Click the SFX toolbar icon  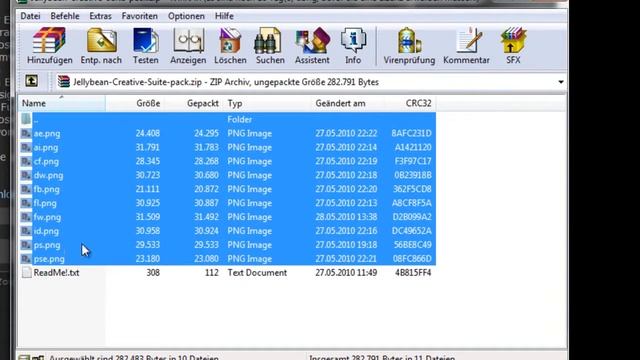pyautogui.click(x=513, y=41)
